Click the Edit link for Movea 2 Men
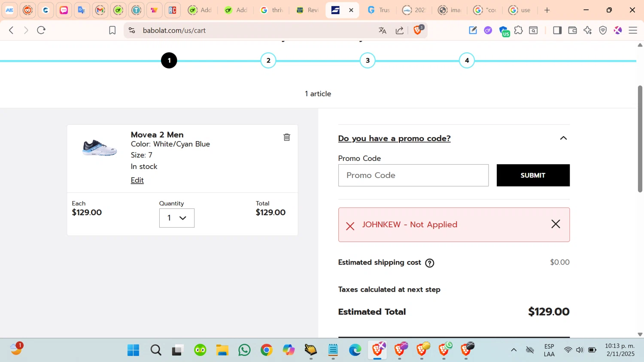 pyautogui.click(x=137, y=180)
